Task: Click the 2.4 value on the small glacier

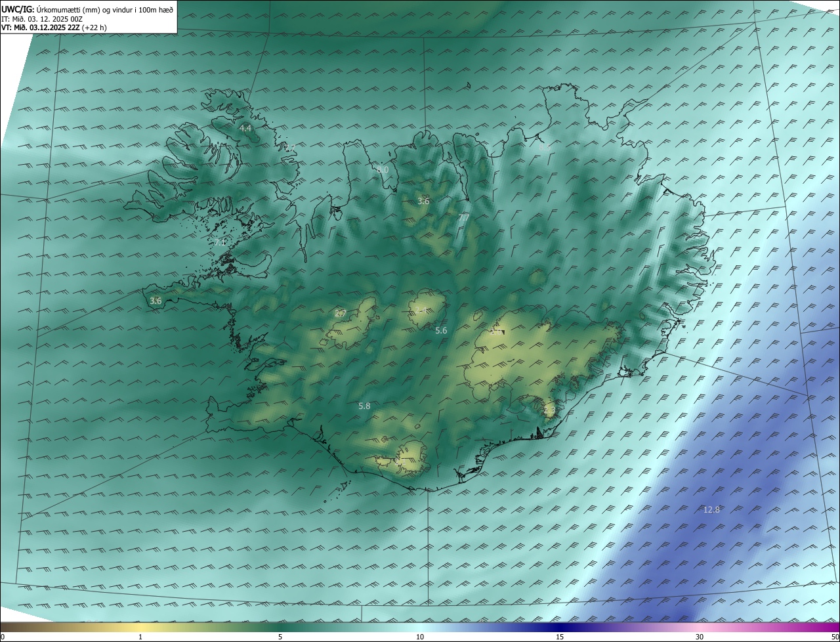Action: tap(421, 310)
